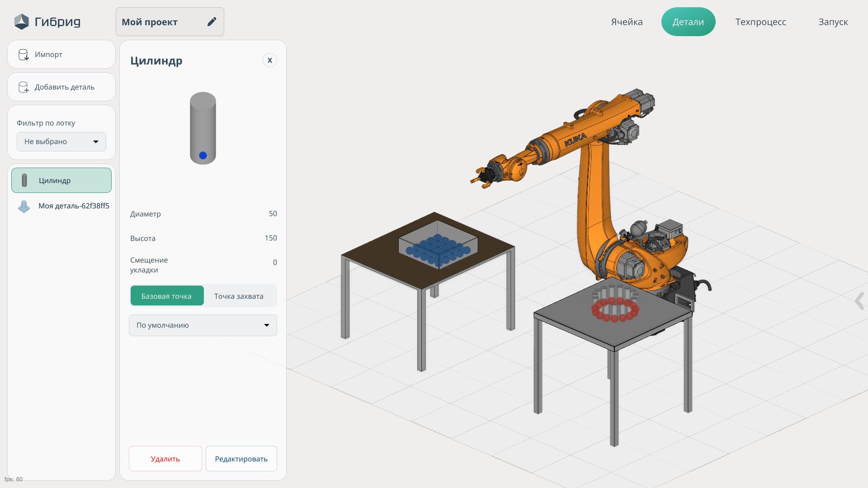Open the Не выбрано tray filter dropdown
This screenshot has height=488, width=868.
[61, 141]
